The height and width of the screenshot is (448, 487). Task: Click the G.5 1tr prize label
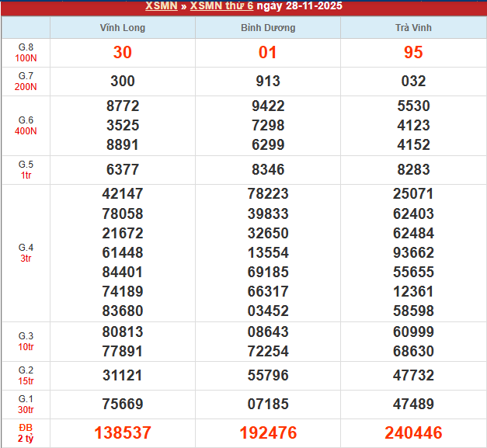[26, 170]
